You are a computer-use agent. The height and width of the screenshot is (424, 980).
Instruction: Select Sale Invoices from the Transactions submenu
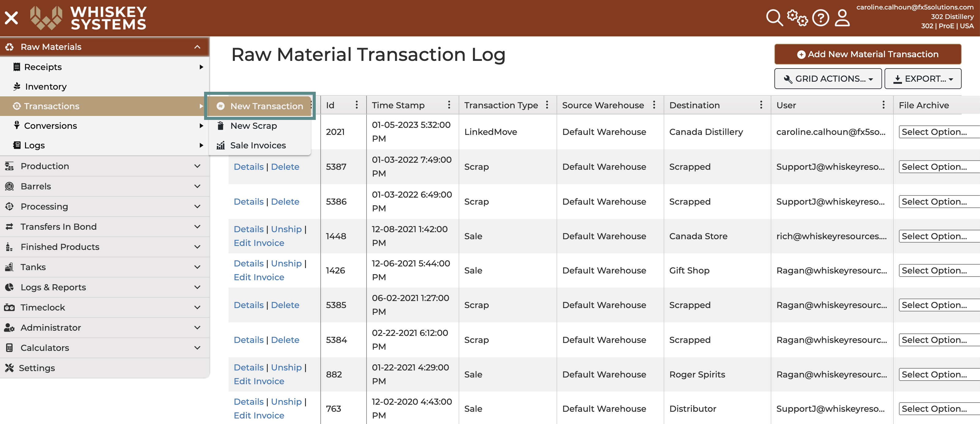(x=258, y=145)
